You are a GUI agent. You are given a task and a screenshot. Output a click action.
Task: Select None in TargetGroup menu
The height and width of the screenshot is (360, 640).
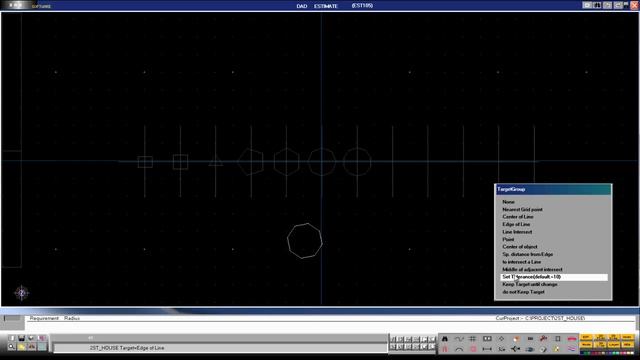(508, 202)
